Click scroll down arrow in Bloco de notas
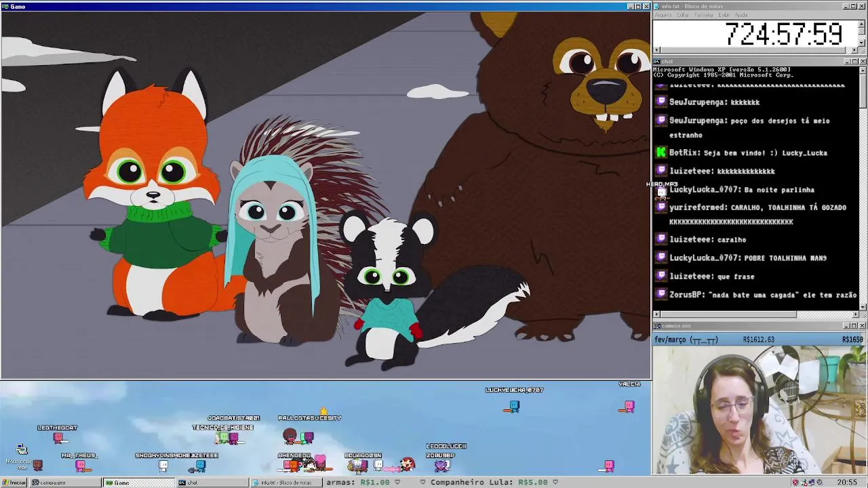868x488 pixels. 862,43
